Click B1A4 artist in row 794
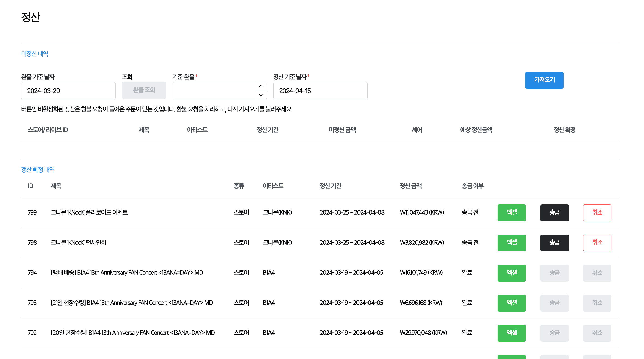Image resolution: width=644 pixels, height=359 pixels. point(269,273)
